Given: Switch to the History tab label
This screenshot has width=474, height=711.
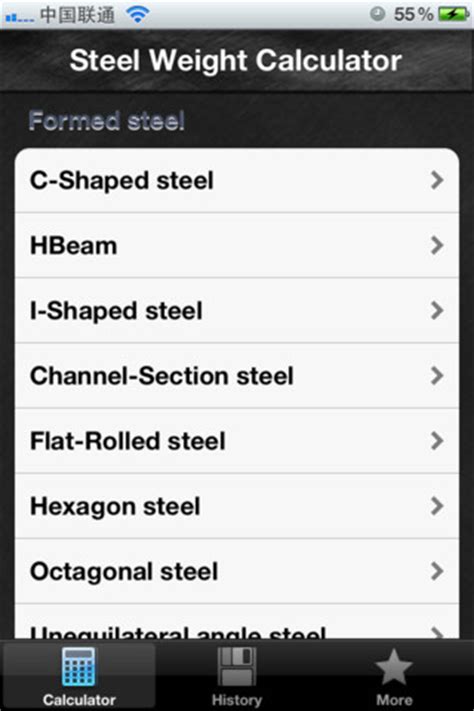Looking at the screenshot, I should 236,700.
